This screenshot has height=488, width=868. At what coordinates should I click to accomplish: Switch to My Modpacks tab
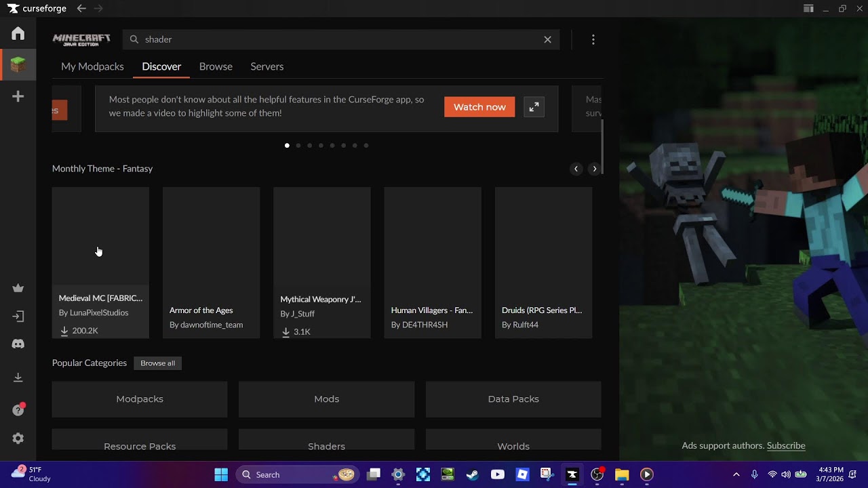(x=92, y=66)
